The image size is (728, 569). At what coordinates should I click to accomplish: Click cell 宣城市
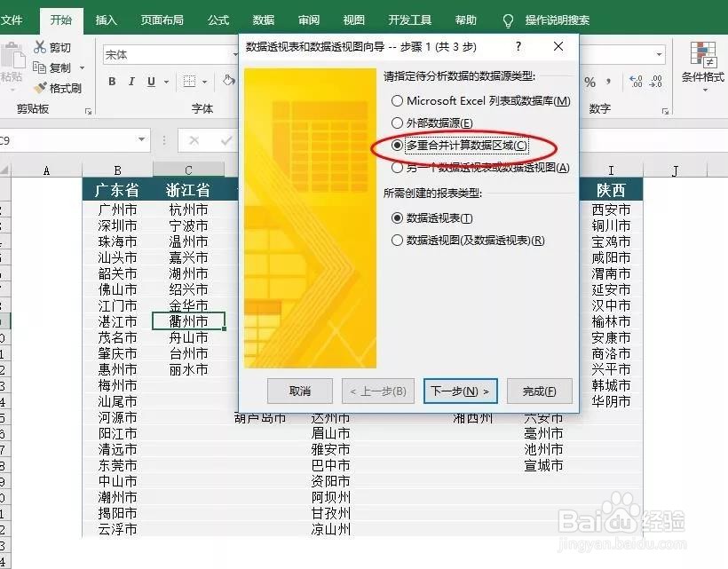(x=543, y=465)
